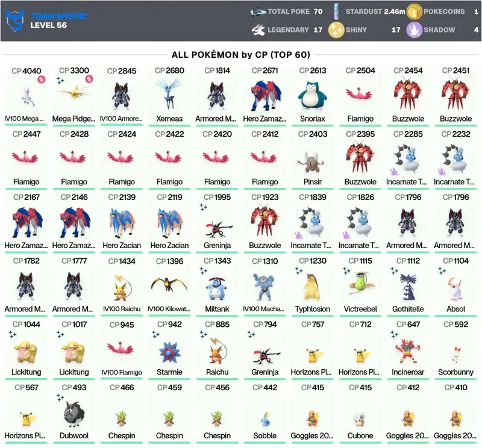Open the Incineroar CP 647 sprite
This screenshot has width=482, height=448.
coord(408,351)
